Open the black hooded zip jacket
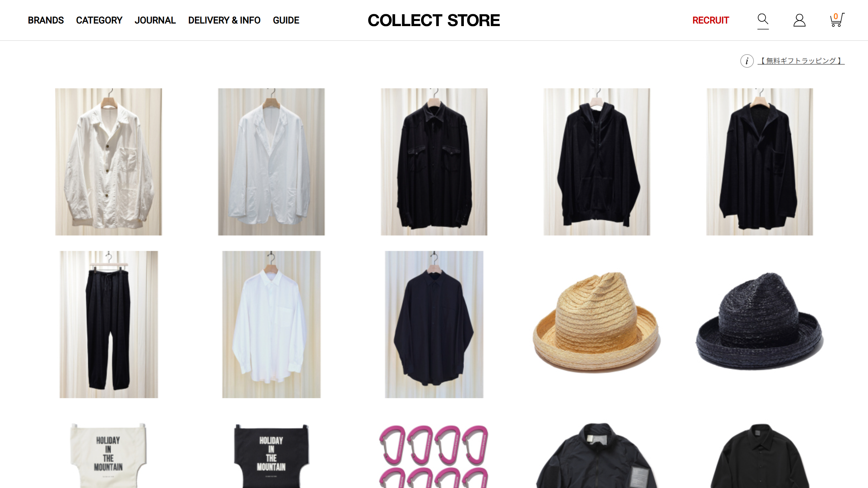 click(x=597, y=162)
